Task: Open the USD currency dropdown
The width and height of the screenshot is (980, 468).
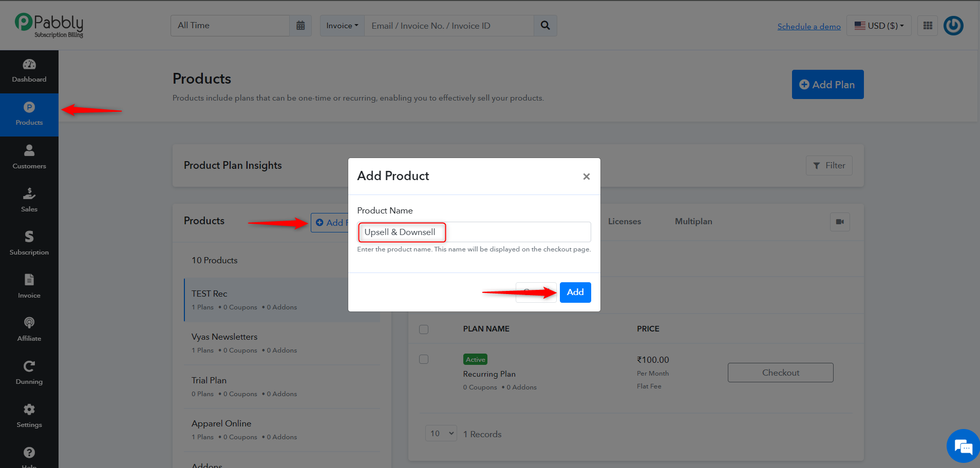Action: (x=879, y=26)
